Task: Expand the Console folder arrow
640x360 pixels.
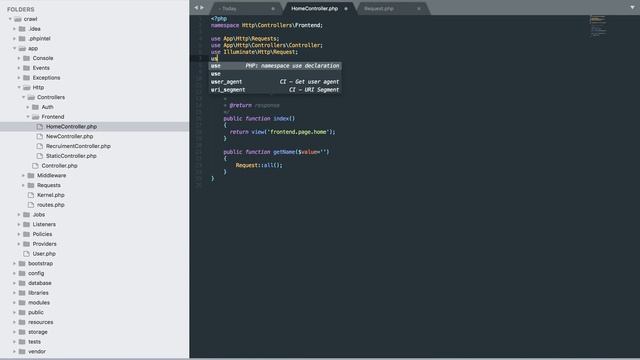Action: pyautogui.click(x=19, y=58)
